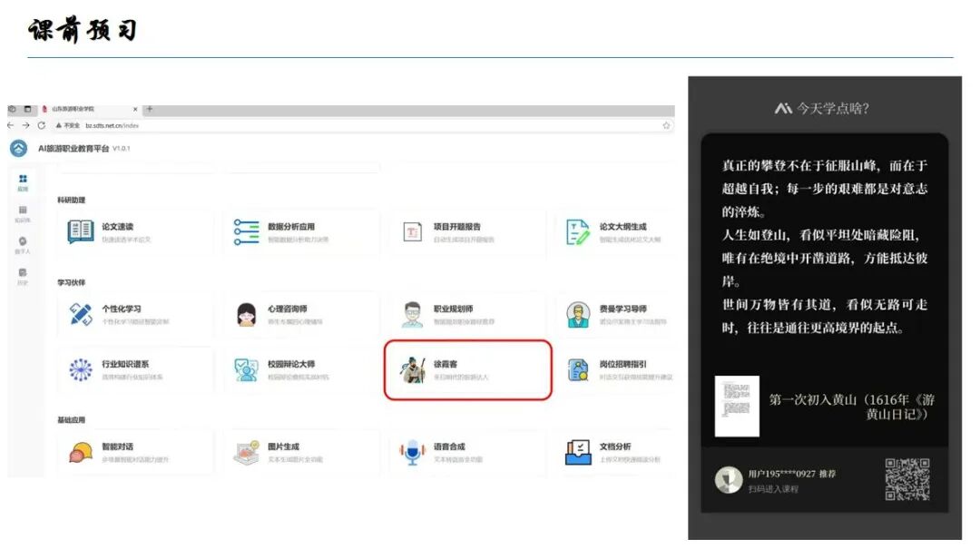
Task: Click the AI旅游职业教育平台 title
Action: 73,149
